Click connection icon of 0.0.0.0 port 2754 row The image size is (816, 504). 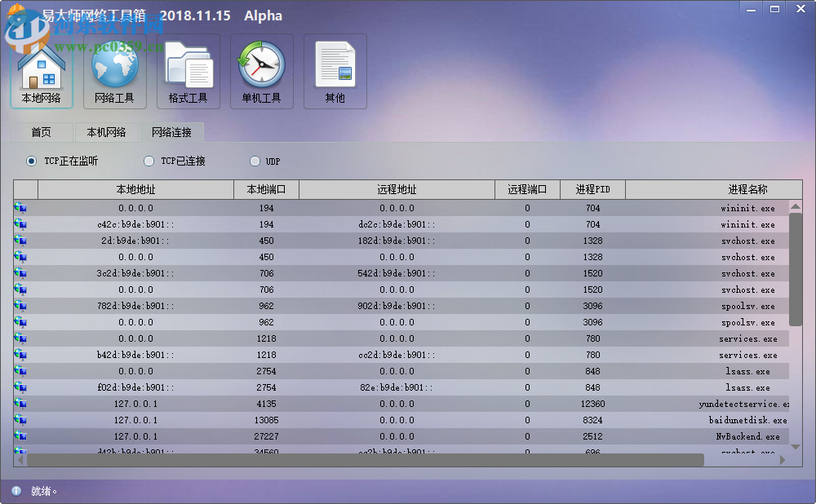tap(20, 371)
